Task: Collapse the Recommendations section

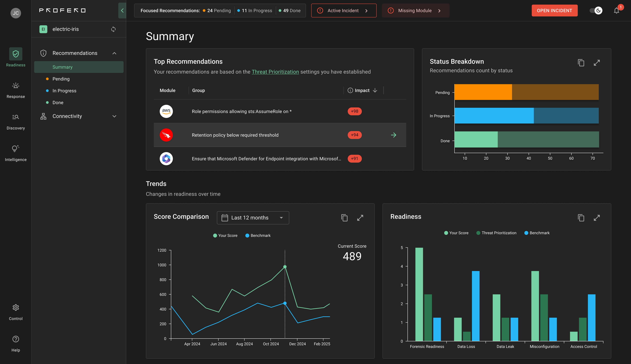Action: pyautogui.click(x=115, y=53)
